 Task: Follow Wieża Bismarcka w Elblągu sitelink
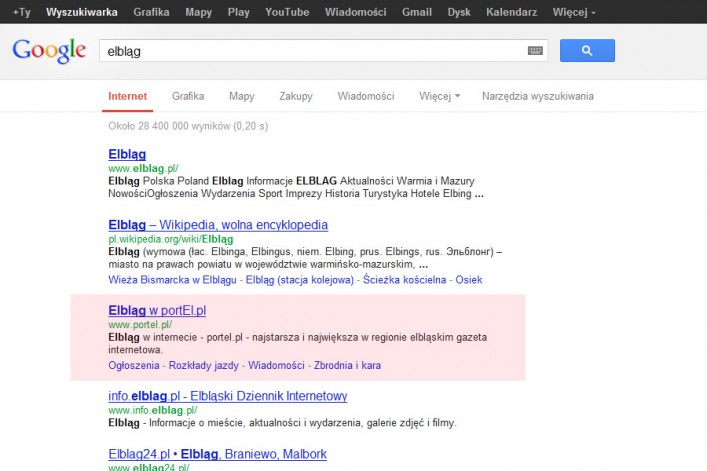coord(172,280)
